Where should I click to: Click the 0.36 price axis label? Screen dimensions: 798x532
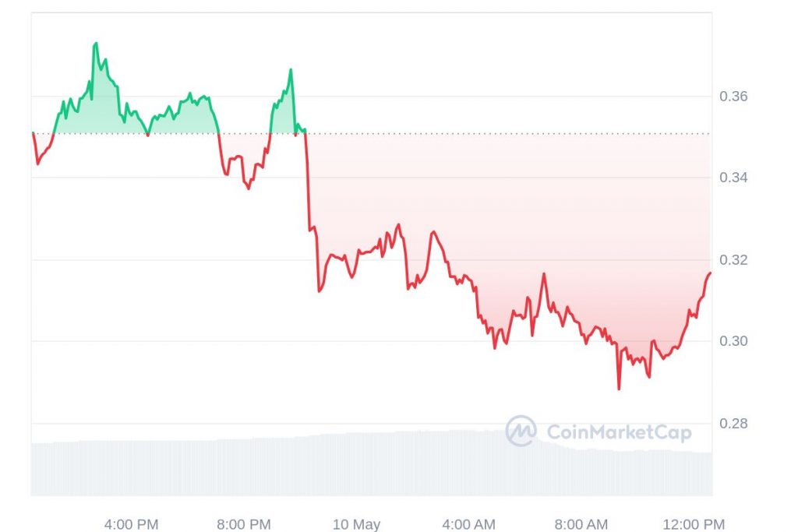point(733,97)
